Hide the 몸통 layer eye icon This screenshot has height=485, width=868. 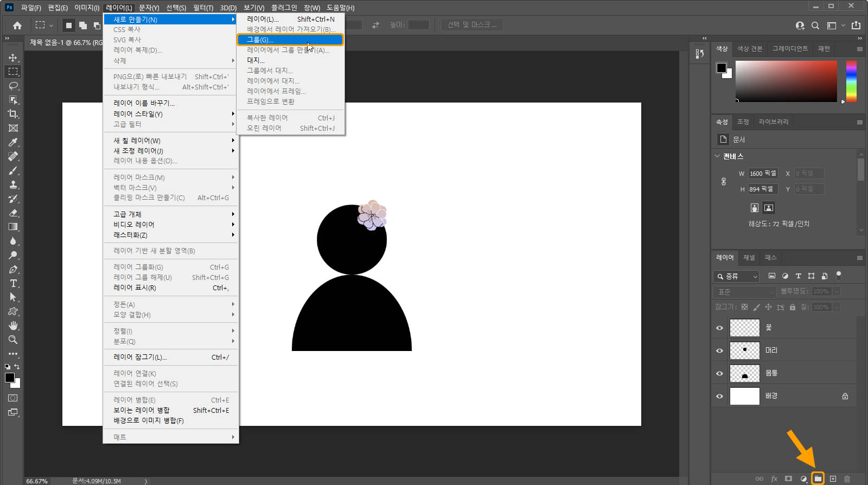(719, 373)
